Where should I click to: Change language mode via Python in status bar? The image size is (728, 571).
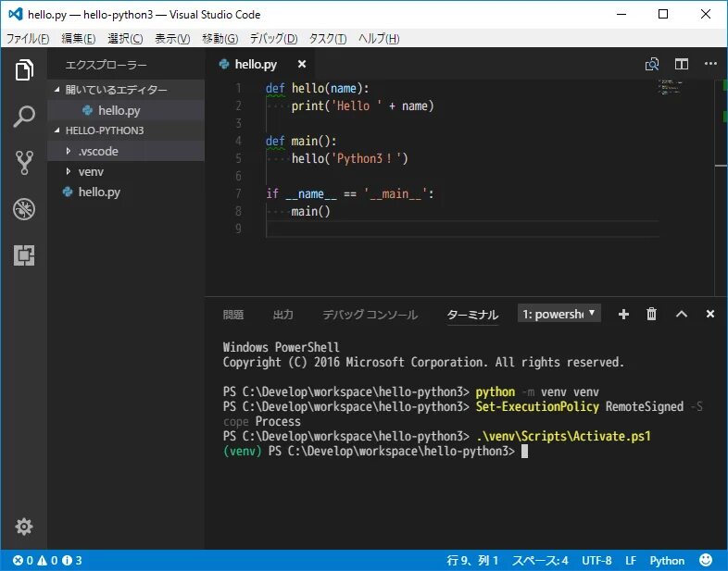(667, 560)
